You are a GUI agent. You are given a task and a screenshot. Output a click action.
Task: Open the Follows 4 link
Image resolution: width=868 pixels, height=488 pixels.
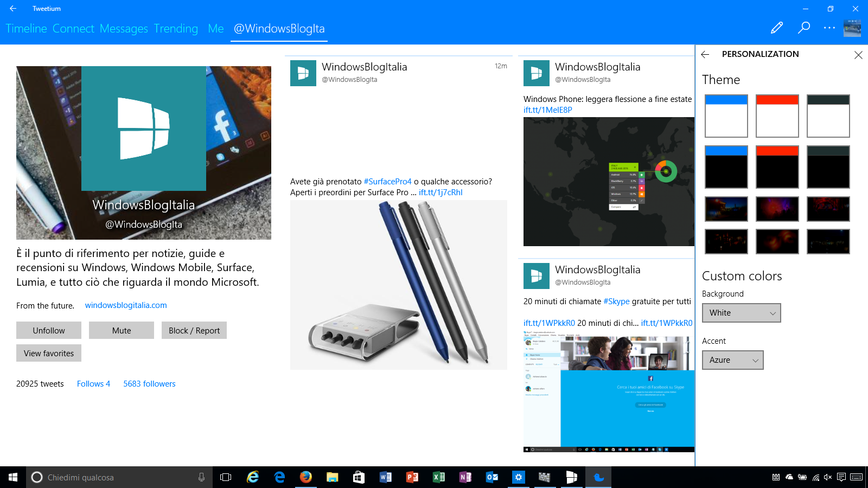pyautogui.click(x=93, y=384)
